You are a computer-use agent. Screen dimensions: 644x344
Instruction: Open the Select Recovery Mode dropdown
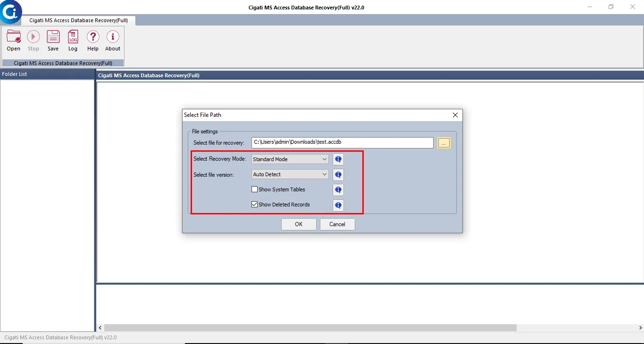click(x=290, y=159)
